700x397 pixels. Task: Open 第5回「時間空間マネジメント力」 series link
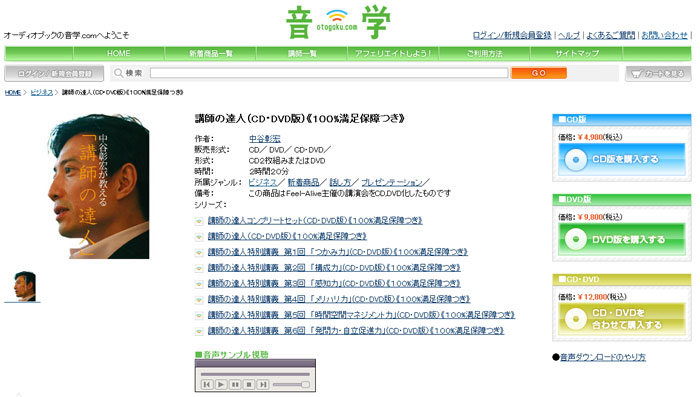(x=361, y=315)
